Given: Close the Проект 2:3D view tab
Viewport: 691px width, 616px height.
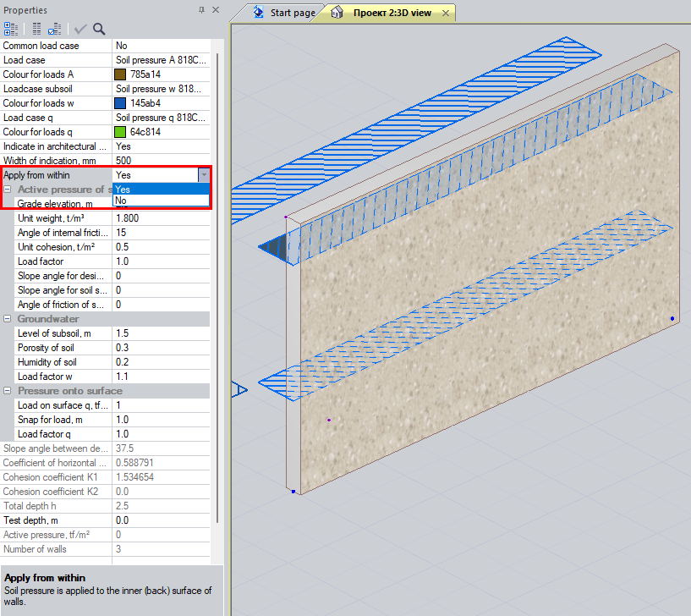Looking at the screenshot, I should (445, 13).
